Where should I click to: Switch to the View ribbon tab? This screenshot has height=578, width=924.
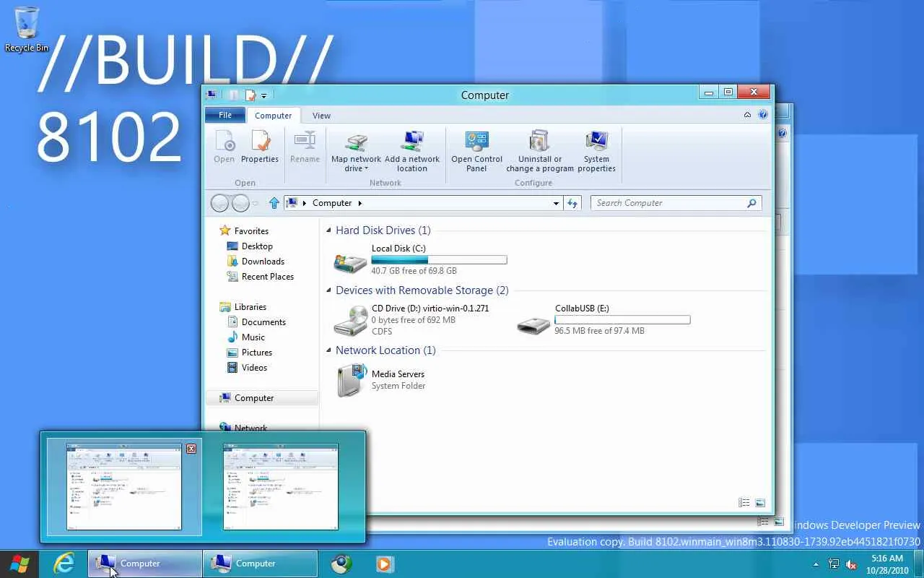[x=321, y=116]
